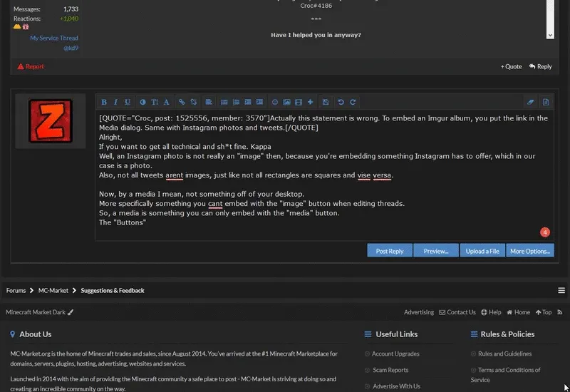The height and width of the screenshot is (392, 570).
Task: Open the smilies picker
Action: tap(275, 102)
